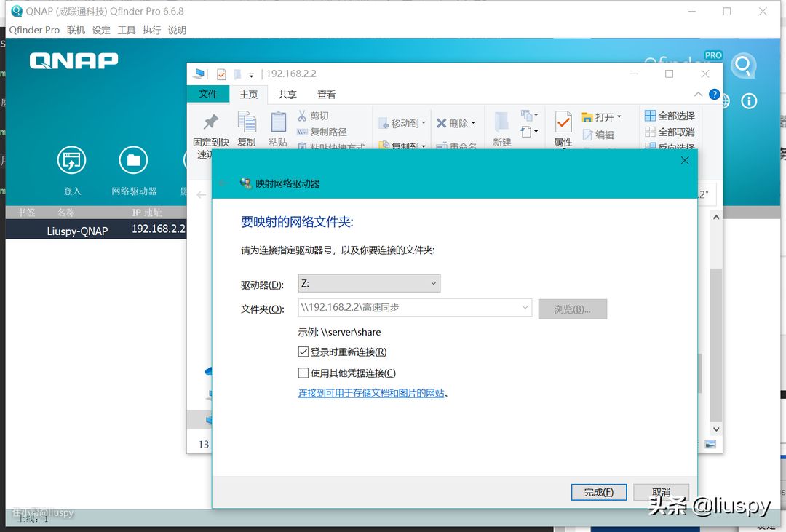This screenshot has width=786, height=532.
Task: Click the 剪切 scissors icon
Action: [x=302, y=116]
